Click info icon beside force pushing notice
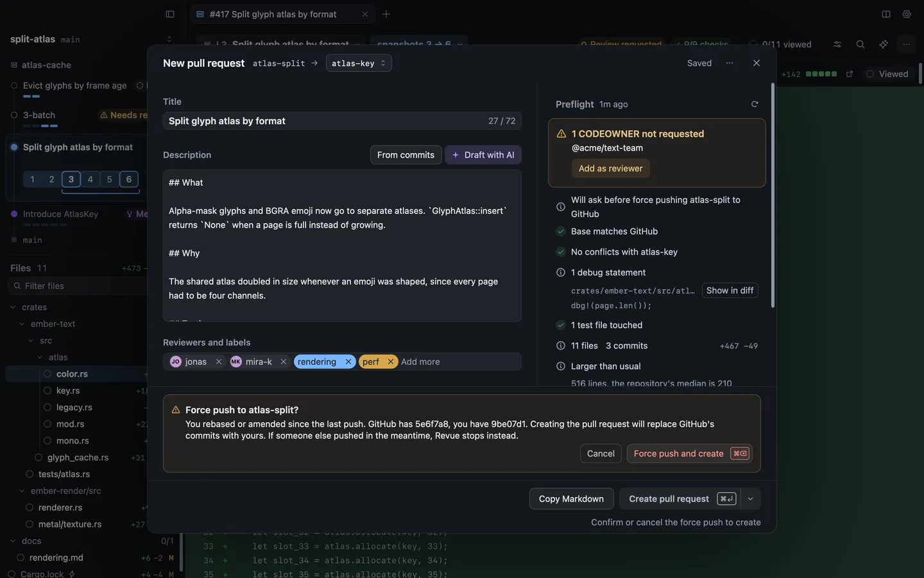The width and height of the screenshot is (924, 578). pyautogui.click(x=561, y=207)
